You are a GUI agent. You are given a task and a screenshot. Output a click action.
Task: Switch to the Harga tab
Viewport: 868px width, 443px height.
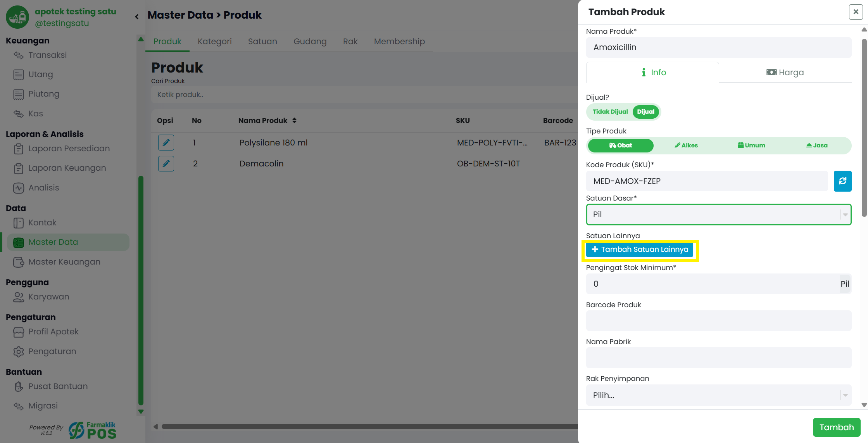point(785,72)
